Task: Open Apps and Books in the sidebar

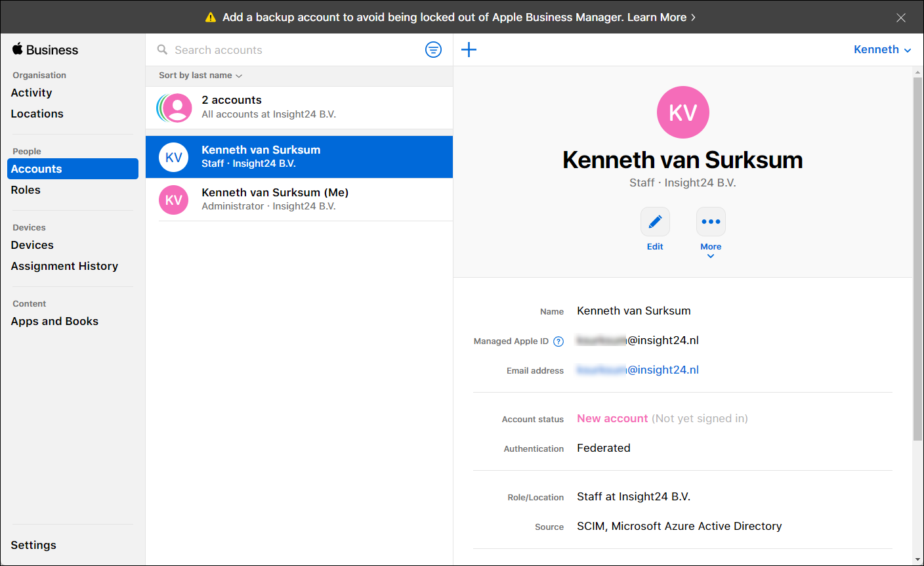Action: (x=54, y=321)
